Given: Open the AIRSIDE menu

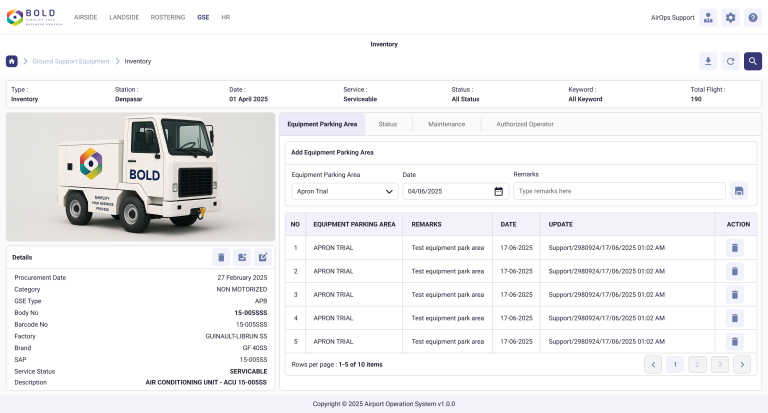Looking at the screenshot, I should 86,17.
